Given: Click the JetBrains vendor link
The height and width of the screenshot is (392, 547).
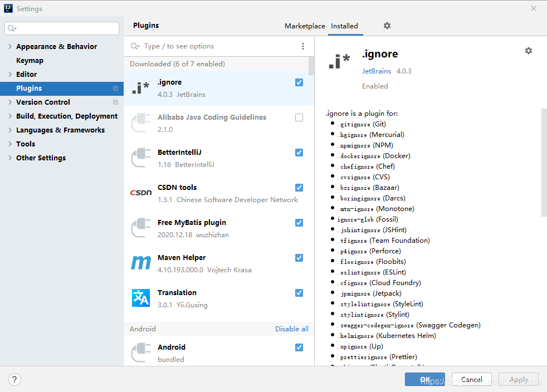Looking at the screenshot, I should tap(377, 71).
